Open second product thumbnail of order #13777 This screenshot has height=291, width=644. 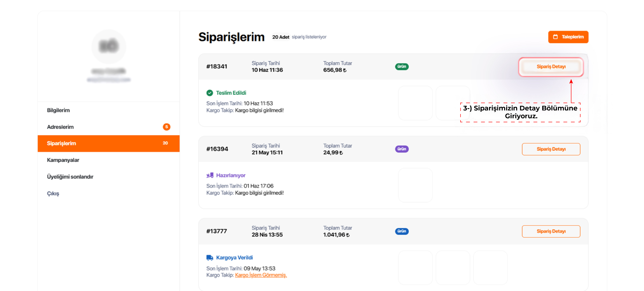point(453,268)
